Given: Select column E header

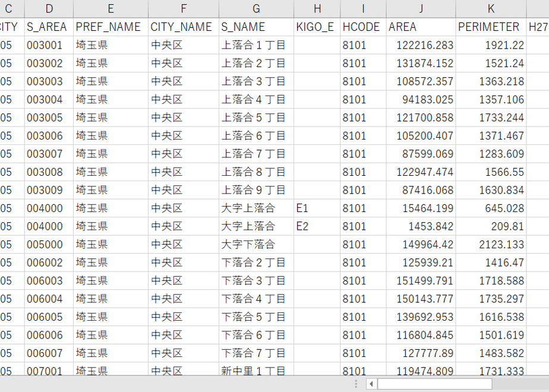Looking at the screenshot, I should [111, 8].
